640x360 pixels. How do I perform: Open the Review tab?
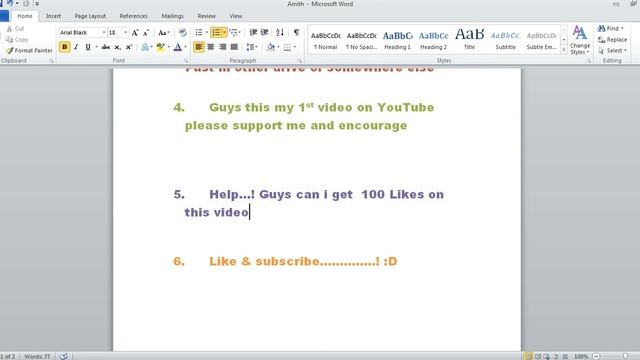point(206,16)
